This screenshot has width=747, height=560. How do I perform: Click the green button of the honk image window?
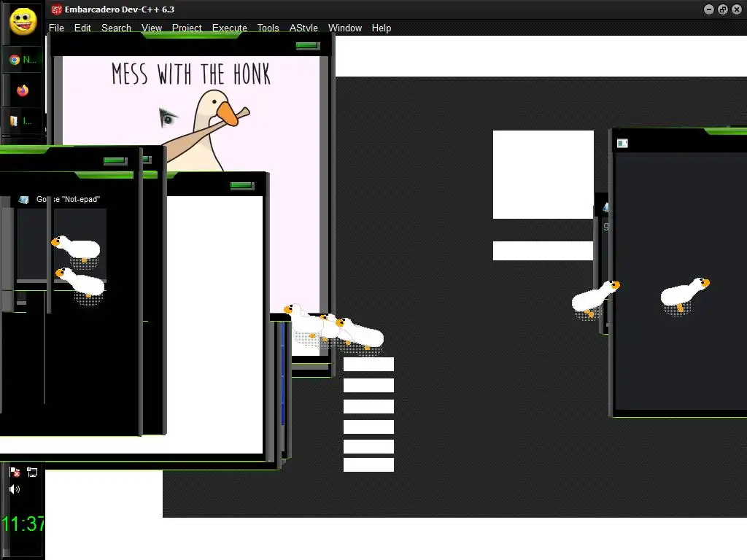308,46
